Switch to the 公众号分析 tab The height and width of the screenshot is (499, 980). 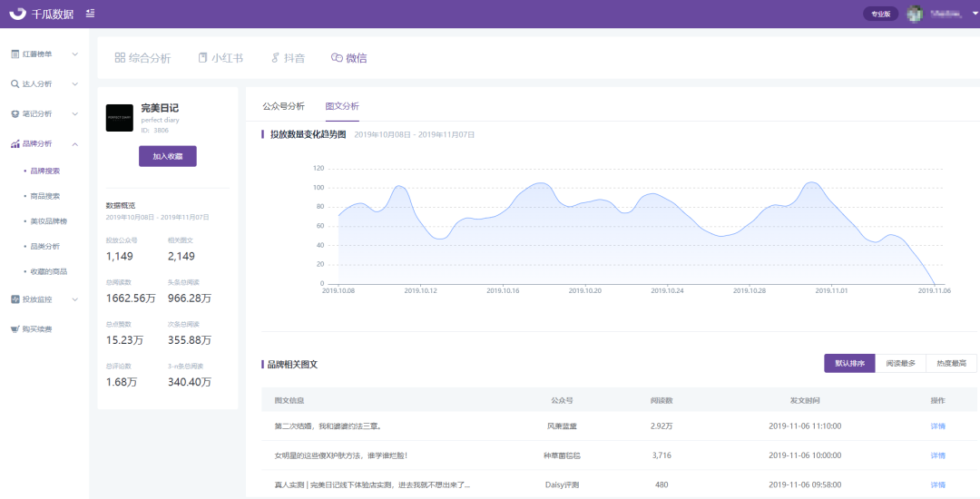[284, 106]
